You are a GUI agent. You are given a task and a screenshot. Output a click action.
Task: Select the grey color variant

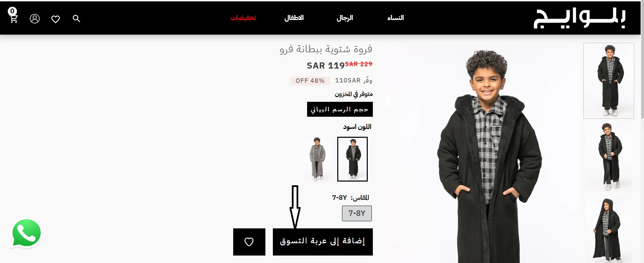coord(317,159)
